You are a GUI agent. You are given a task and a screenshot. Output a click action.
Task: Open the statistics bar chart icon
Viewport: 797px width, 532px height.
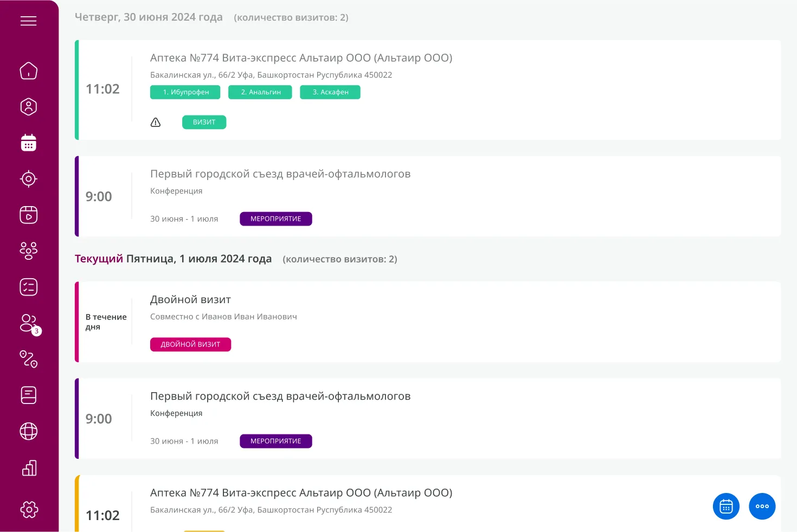pyautogui.click(x=28, y=467)
